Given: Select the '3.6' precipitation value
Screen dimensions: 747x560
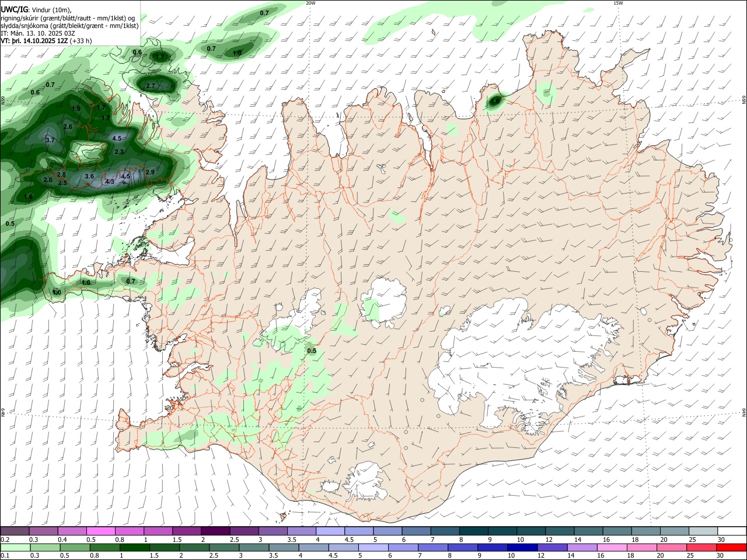Looking at the screenshot, I should pyautogui.click(x=89, y=176).
